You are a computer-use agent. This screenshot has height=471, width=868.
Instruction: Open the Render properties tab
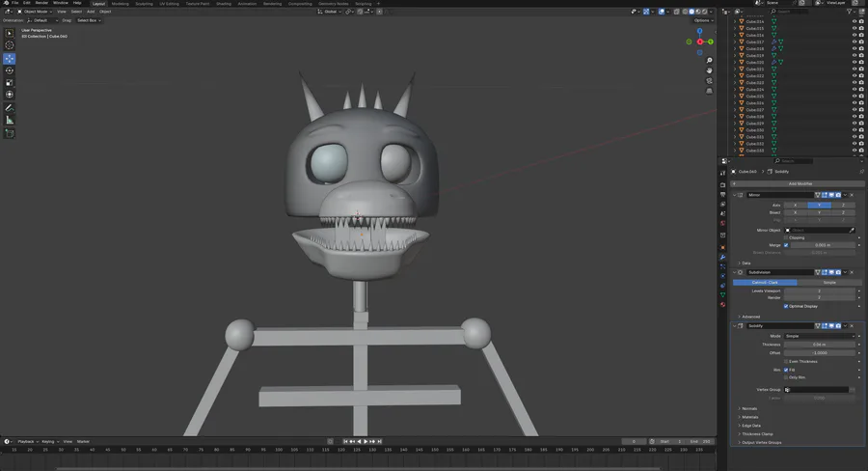[x=722, y=185]
